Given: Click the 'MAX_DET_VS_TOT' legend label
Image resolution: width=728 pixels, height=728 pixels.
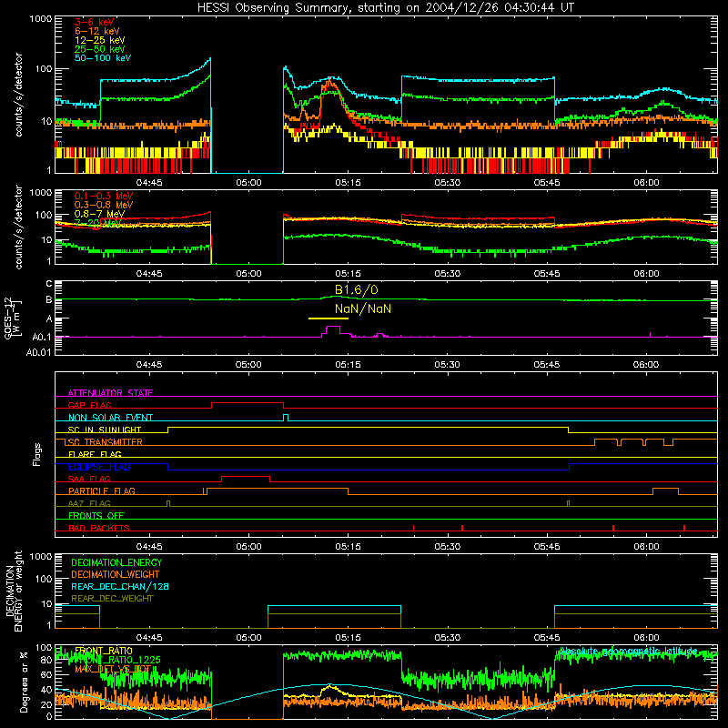Looking at the screenshot, I should [x=113, y=669].
